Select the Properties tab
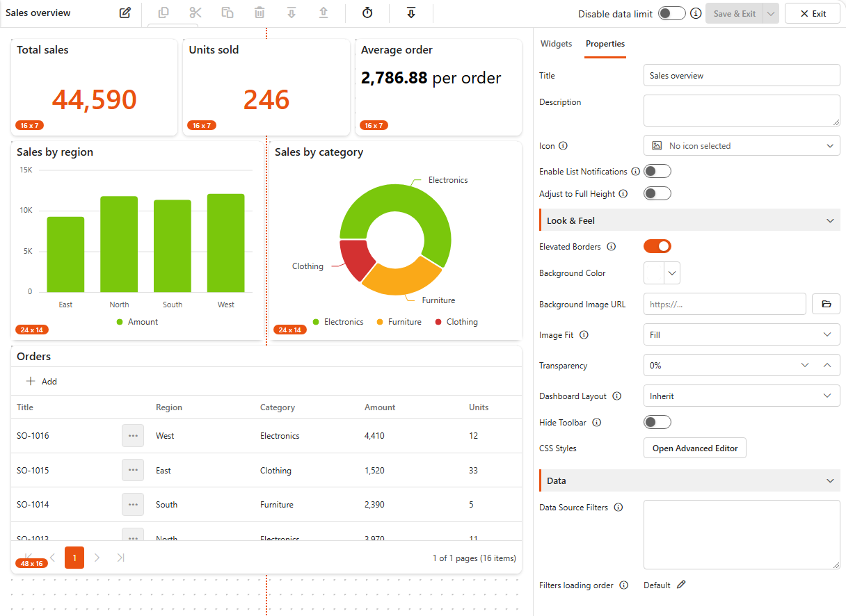This screenshot has height=616, width=846. click(x=605, y=44)
